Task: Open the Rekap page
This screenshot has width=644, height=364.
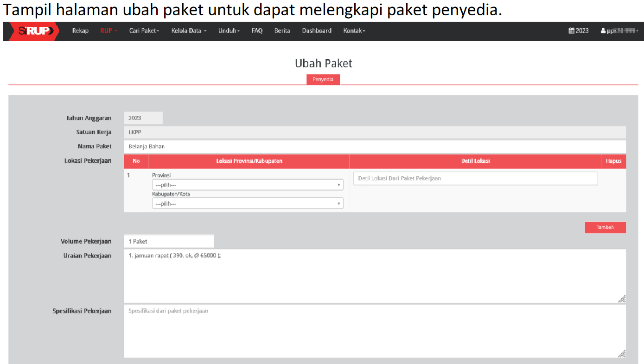Action: click(80, 31)
